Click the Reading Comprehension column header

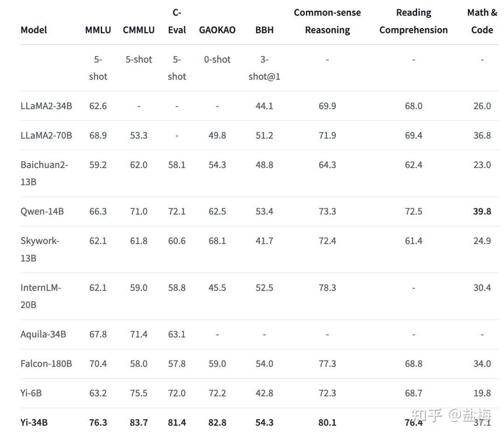[413, 21]
